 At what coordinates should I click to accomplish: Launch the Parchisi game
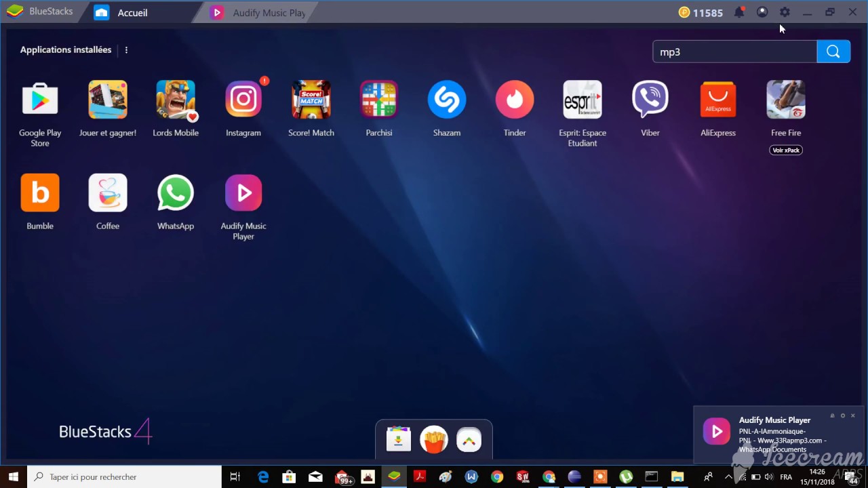[x=379, y=100]
